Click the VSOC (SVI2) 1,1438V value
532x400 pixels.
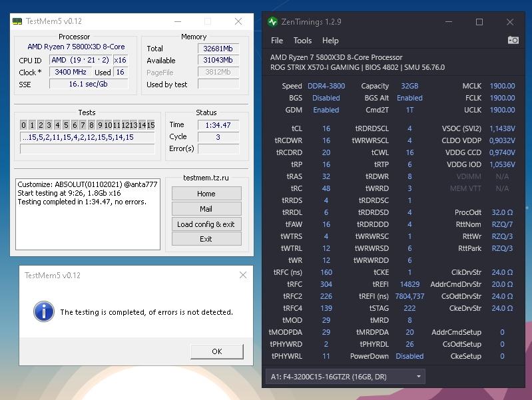click(x=502, y=128)
